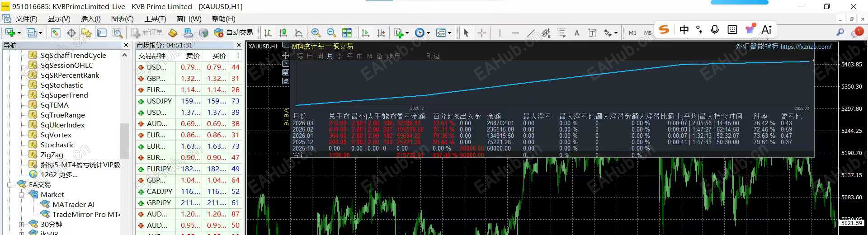
Task: Open the 显示(V) menu
Action: coord(59,19)
